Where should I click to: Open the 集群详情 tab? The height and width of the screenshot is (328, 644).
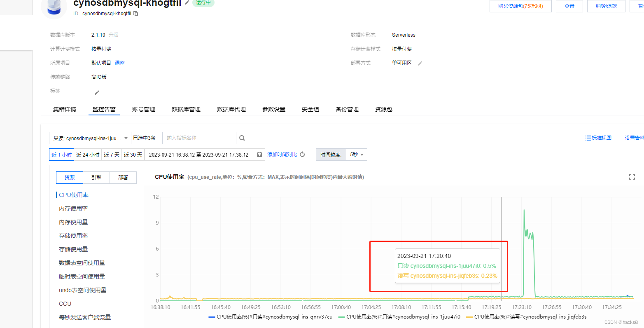[65, 109]
